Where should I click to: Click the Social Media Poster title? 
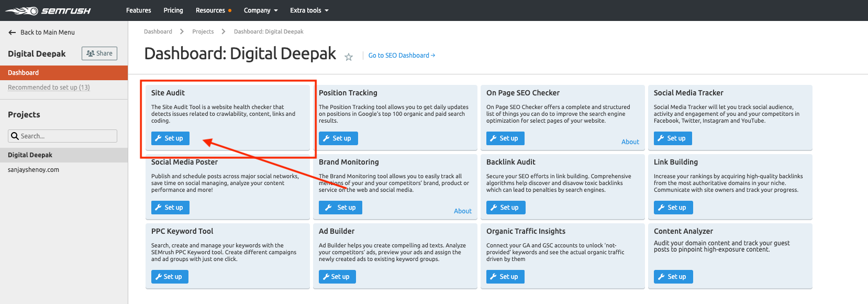point(184,162)
